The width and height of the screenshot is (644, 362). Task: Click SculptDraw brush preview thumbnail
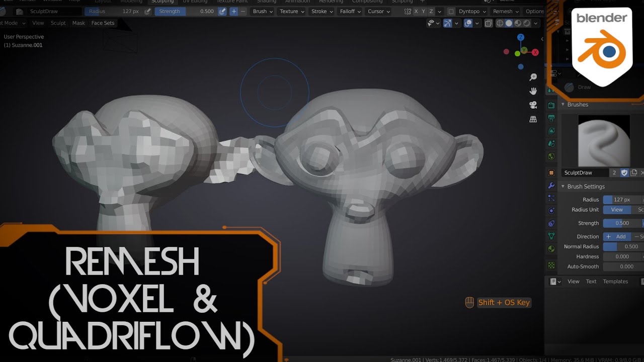[x=604, y=141]
